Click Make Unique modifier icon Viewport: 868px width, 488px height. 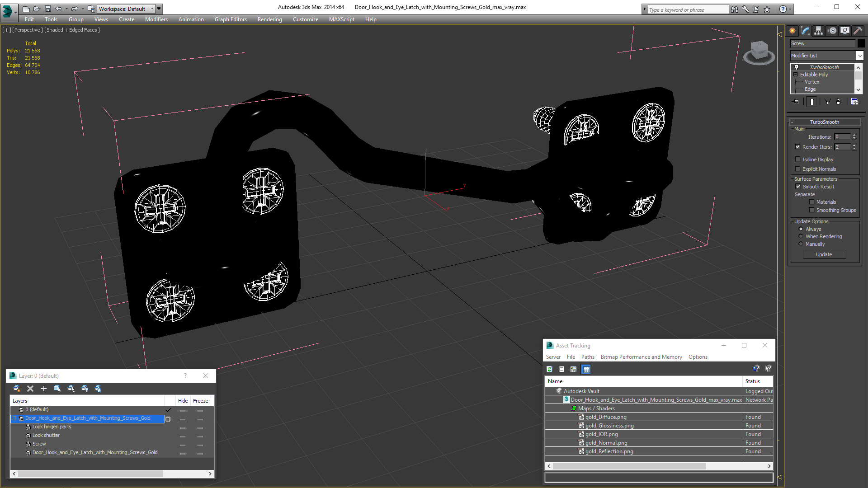click(x=827, y=102)
